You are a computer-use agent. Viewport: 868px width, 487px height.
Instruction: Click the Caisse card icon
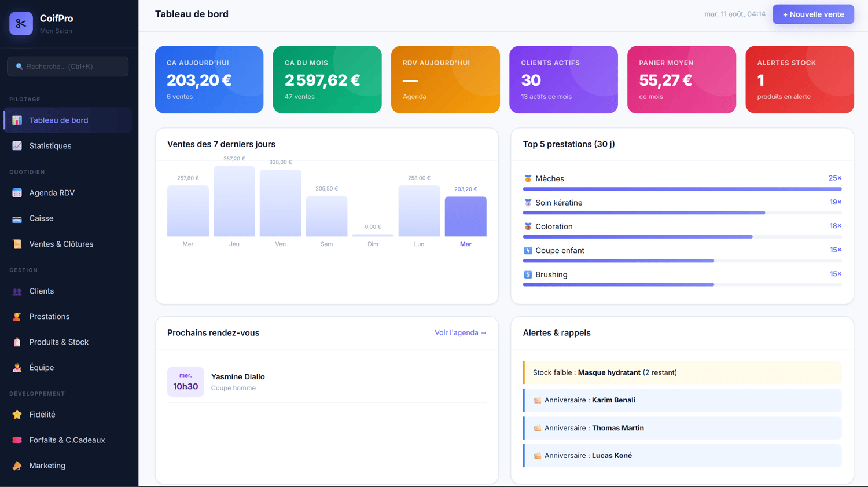[x=17, y=219]
